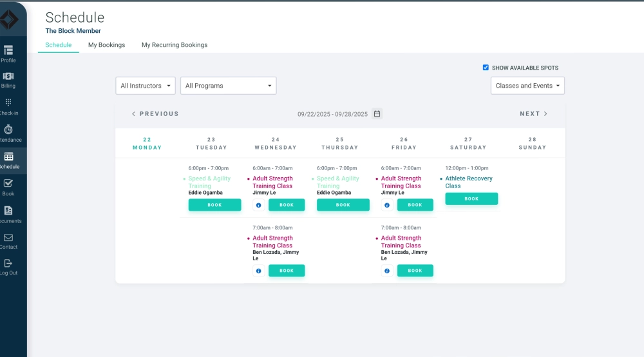The height and width of the screenshot is (357, 644).
Task: Click the Log Out icon
Action: (x=8, y=264)
